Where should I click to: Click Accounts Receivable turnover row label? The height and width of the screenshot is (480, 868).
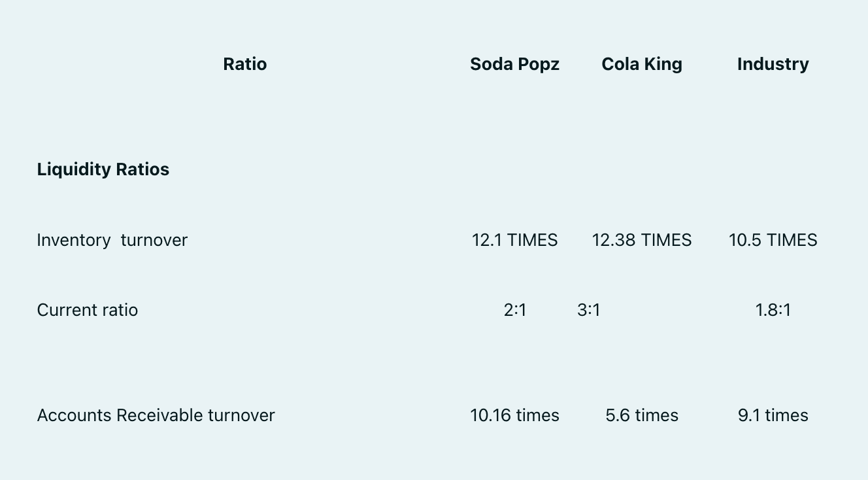click(156, 415)
